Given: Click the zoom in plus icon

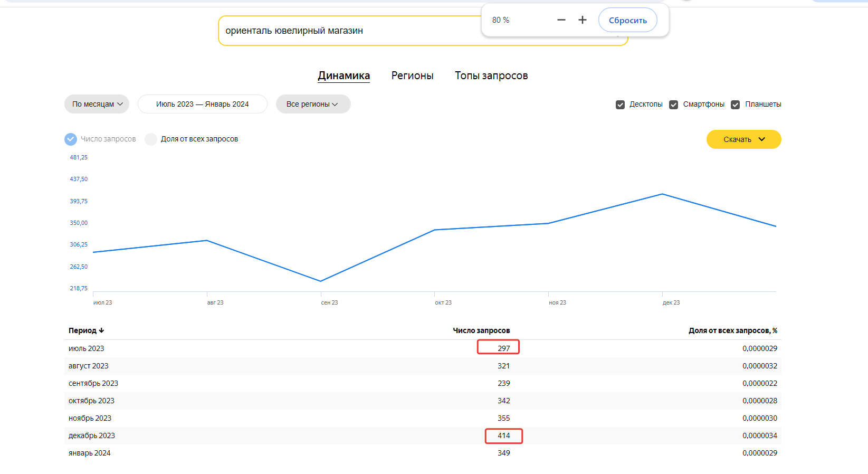Looking at the screenshot, I should pyautogui.click(x=582, y=20).
